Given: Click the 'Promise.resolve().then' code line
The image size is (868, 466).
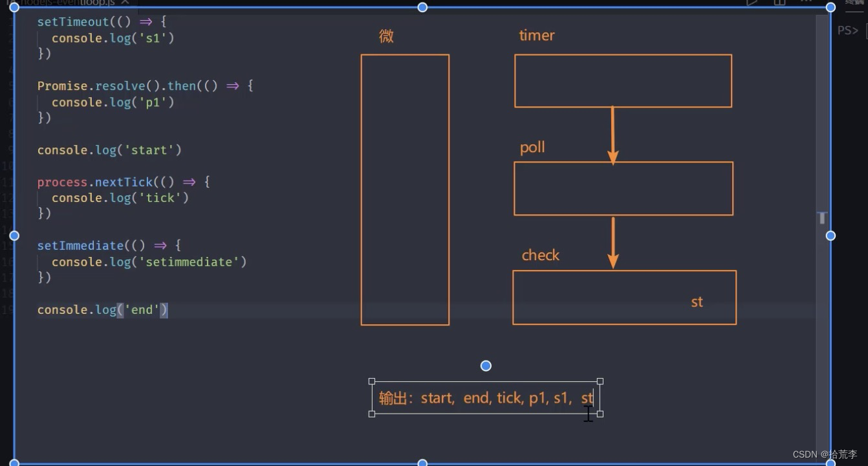Looking at the screenshot, I should coord(145,86).
